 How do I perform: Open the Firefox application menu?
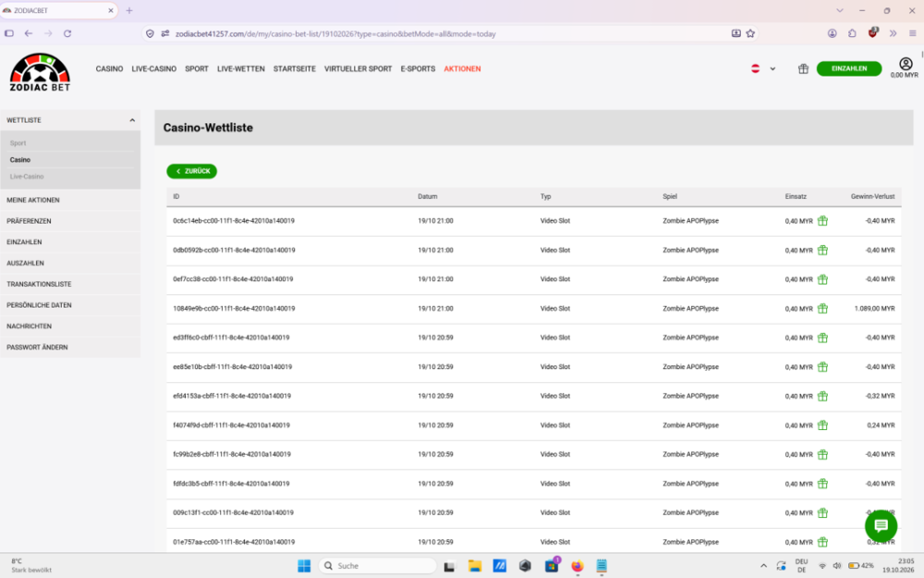[x=912, y=33]
